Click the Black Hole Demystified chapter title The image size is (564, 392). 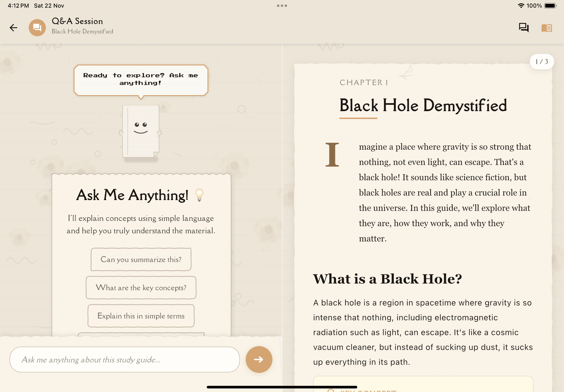click(423, 105)
